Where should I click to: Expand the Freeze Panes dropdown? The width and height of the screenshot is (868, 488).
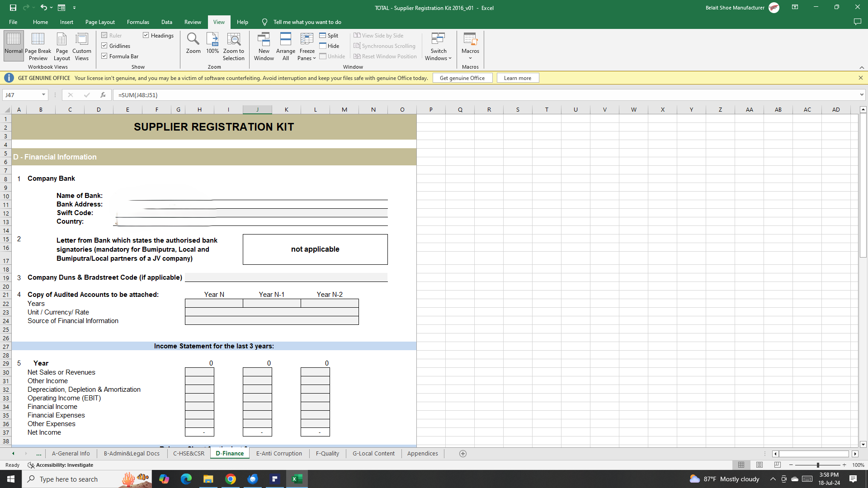[x=307, y=58]
